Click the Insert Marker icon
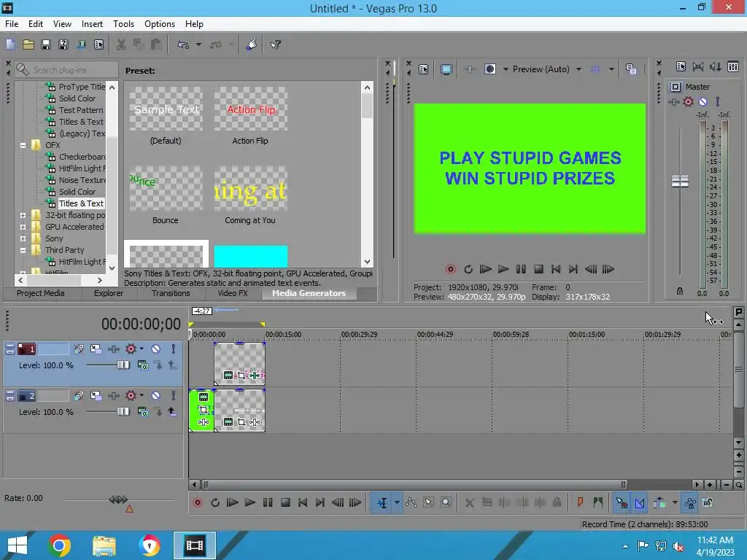Screen dimensions: 747x560 click(x=580, y=502)
